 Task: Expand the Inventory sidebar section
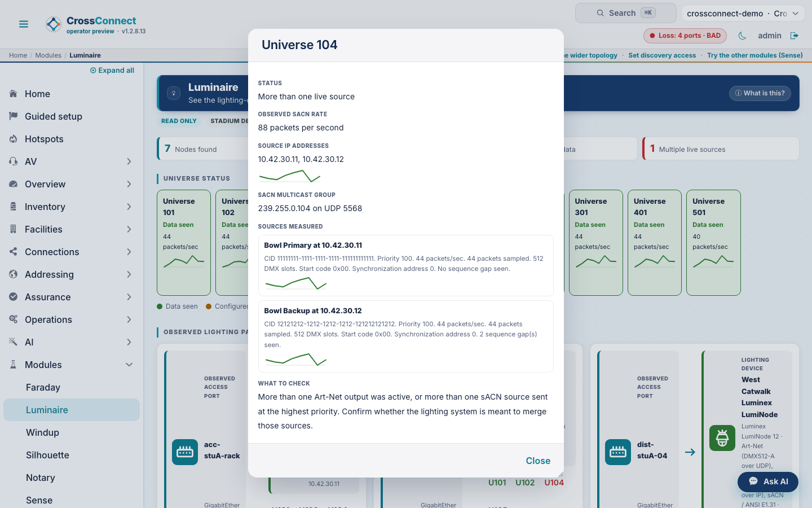coord(129,207)
